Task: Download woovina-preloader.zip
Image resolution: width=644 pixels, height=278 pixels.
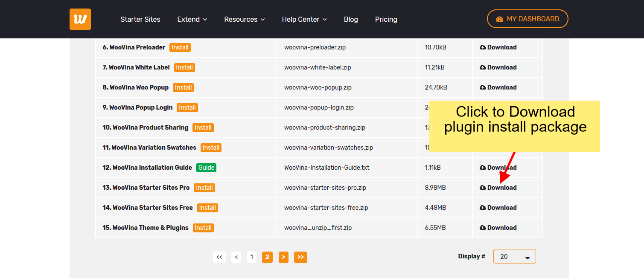Action: [x=498, y=47]
